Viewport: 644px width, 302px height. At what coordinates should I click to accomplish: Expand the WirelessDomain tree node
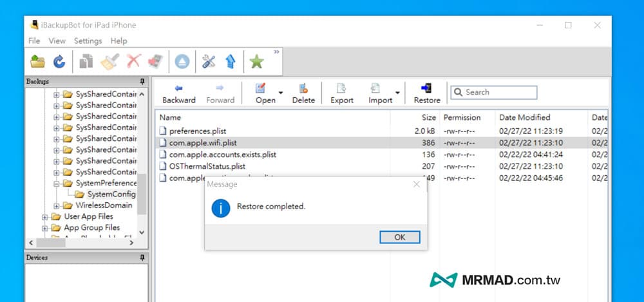57,205
